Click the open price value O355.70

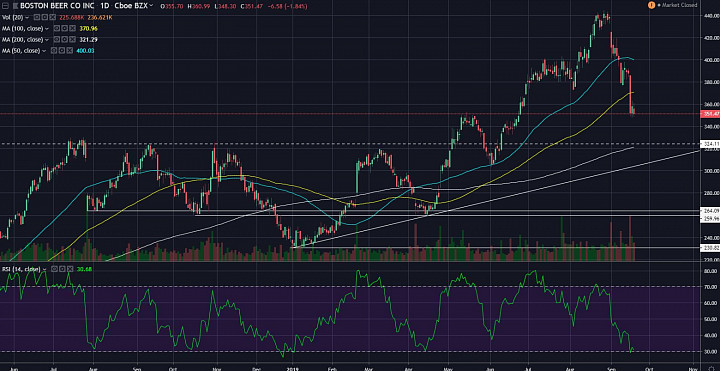[172, 6]
